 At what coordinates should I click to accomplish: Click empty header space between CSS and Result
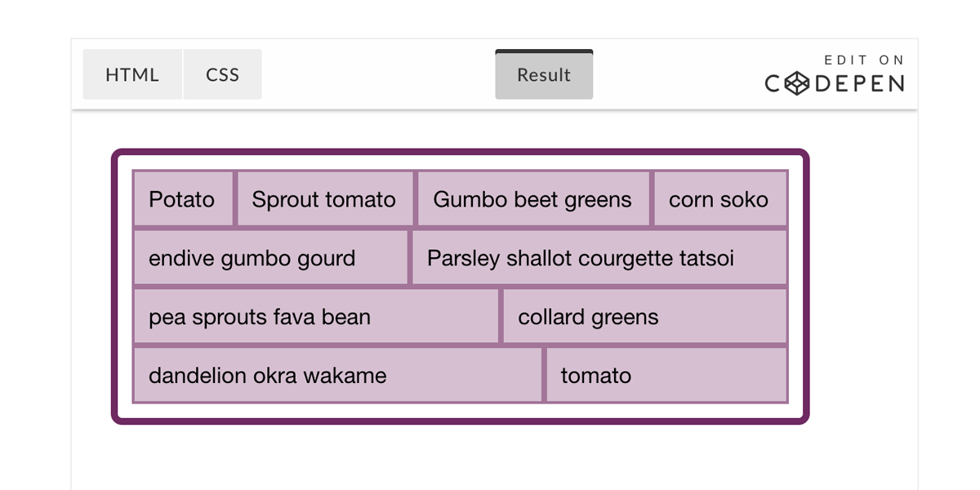click(x=376, y=74)
